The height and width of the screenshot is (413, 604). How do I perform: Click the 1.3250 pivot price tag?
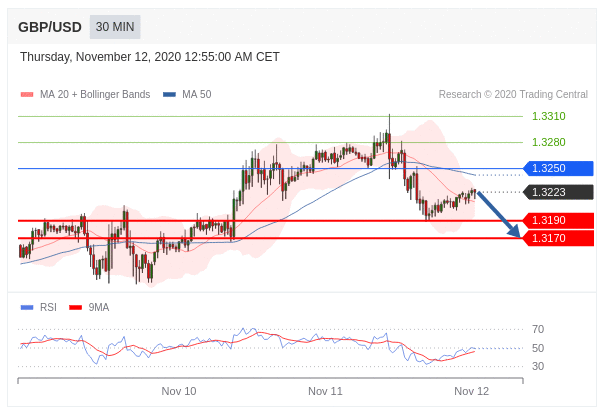558,168
